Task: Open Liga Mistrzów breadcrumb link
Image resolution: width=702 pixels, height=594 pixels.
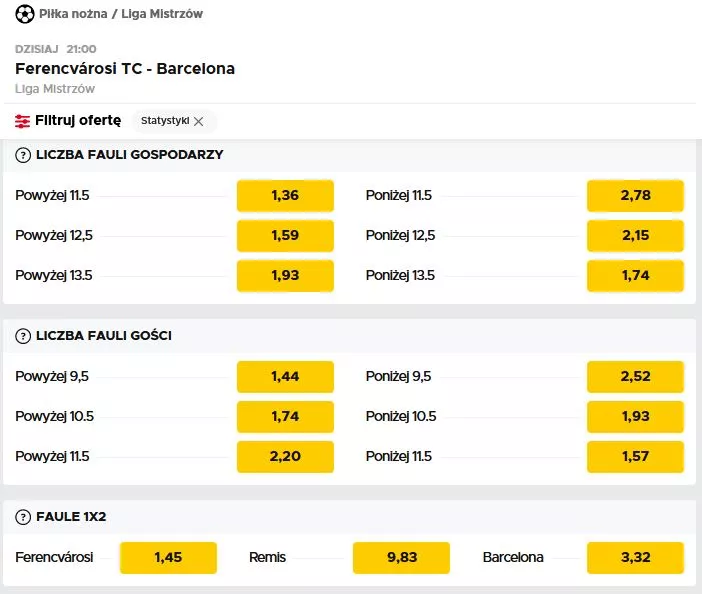Action: click(162, 14)
